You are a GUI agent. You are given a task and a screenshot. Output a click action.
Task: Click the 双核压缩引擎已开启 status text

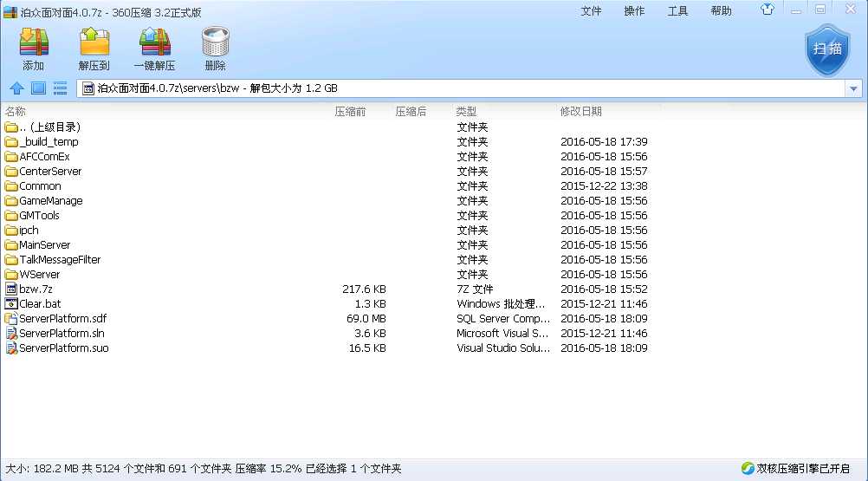pyautogui.click(x=803, y=468)
